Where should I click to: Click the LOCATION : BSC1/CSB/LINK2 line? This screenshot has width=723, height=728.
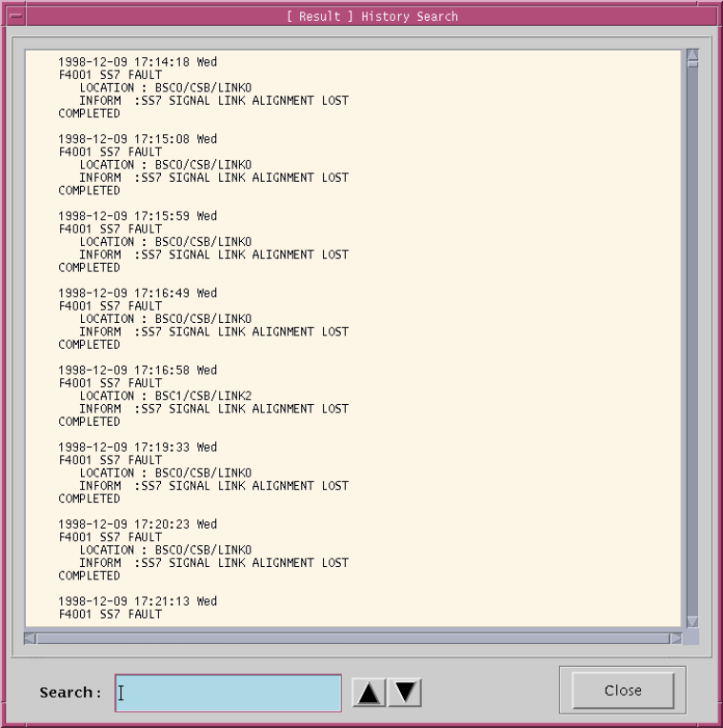[x=166, y=396]
